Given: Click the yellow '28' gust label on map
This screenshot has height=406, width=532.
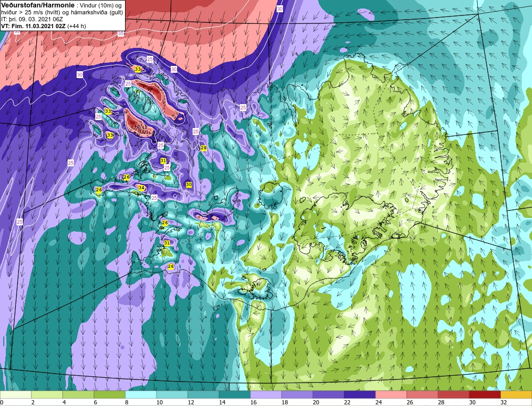Looking at the screenshot, I should point(204,148).
